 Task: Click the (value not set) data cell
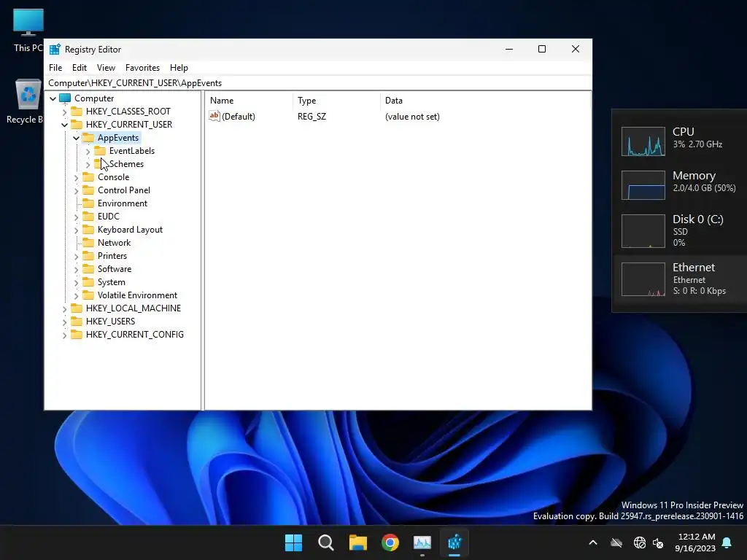pyautogui.click(x=412, y=117)
